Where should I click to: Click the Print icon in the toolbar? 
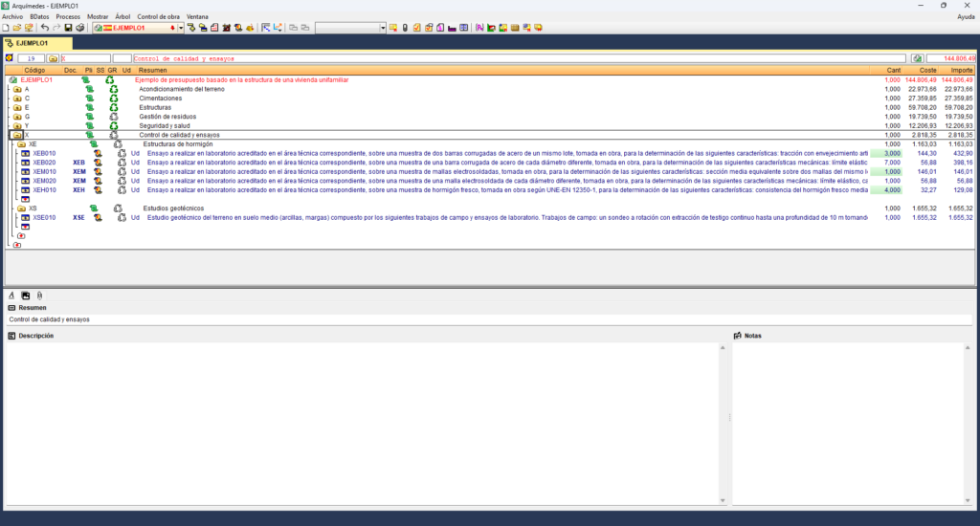pyautogui.click(x=80, y=28)
